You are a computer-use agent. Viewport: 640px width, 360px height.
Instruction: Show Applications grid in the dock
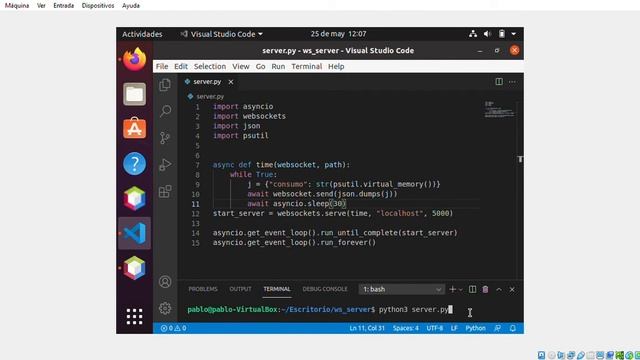tap(134, 316)
